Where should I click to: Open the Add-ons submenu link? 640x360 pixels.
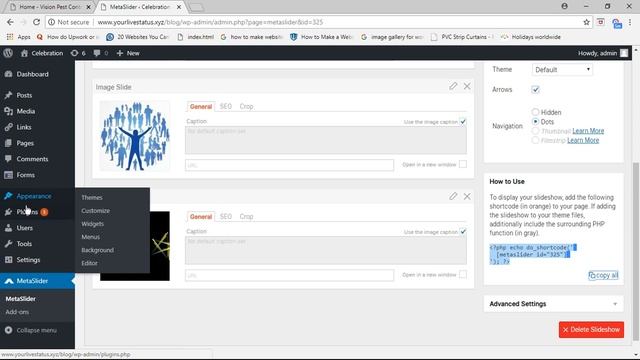(17, 312)
